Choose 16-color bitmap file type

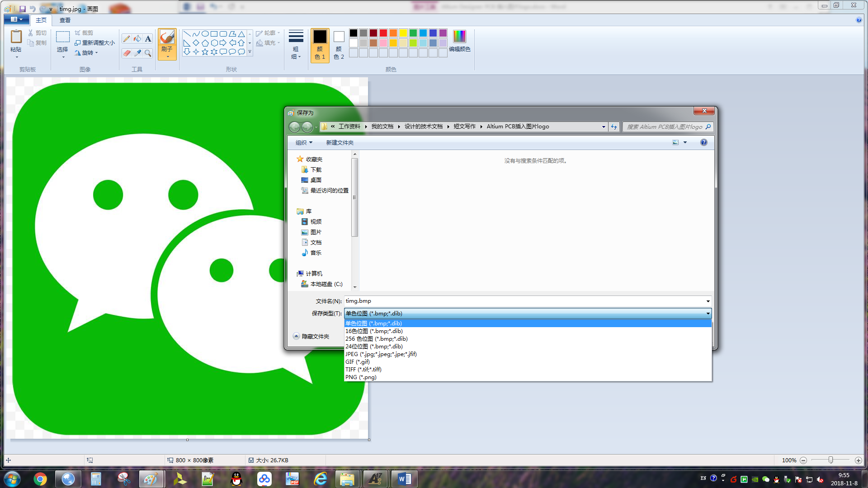(528, 331)
